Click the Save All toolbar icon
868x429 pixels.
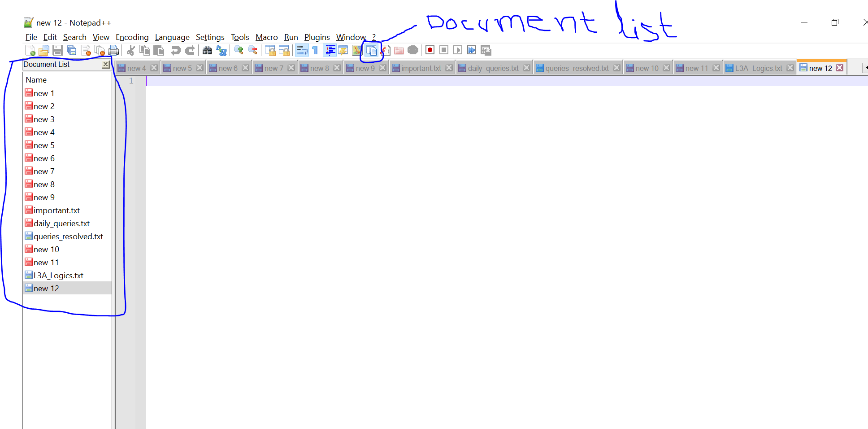tap(72, 50)
